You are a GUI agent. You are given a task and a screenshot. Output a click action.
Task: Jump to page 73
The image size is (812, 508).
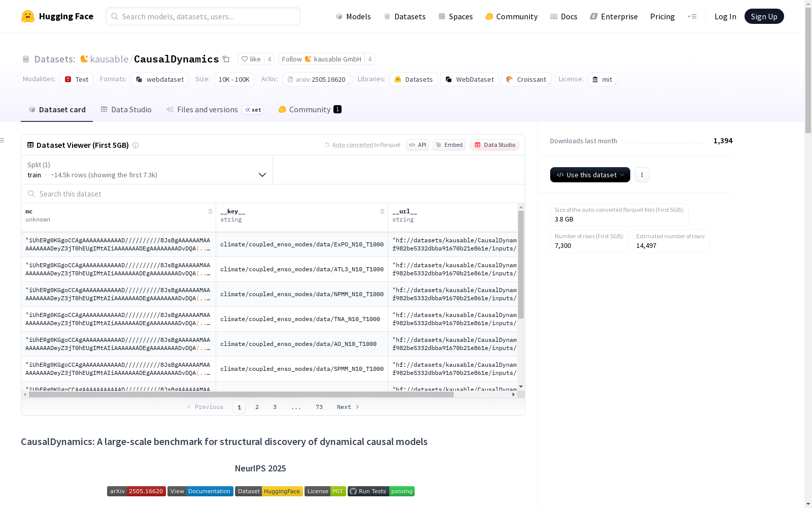(x=319, y=407)
